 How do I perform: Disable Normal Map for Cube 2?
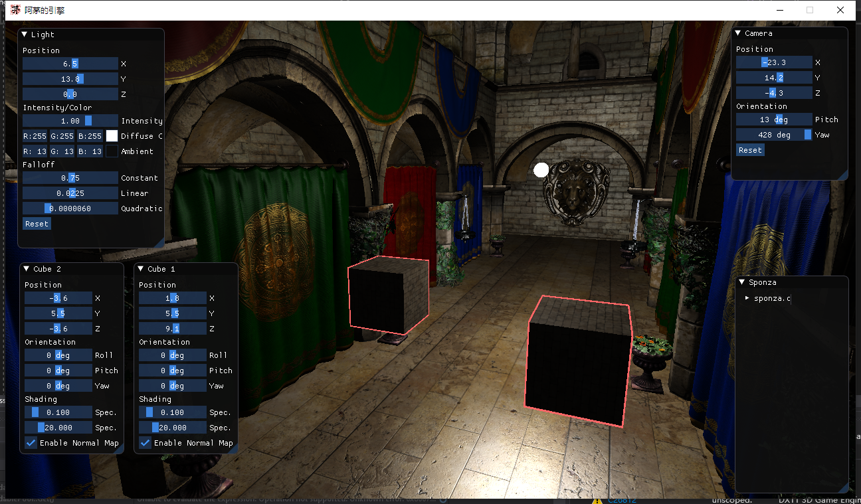coord(31,443)
